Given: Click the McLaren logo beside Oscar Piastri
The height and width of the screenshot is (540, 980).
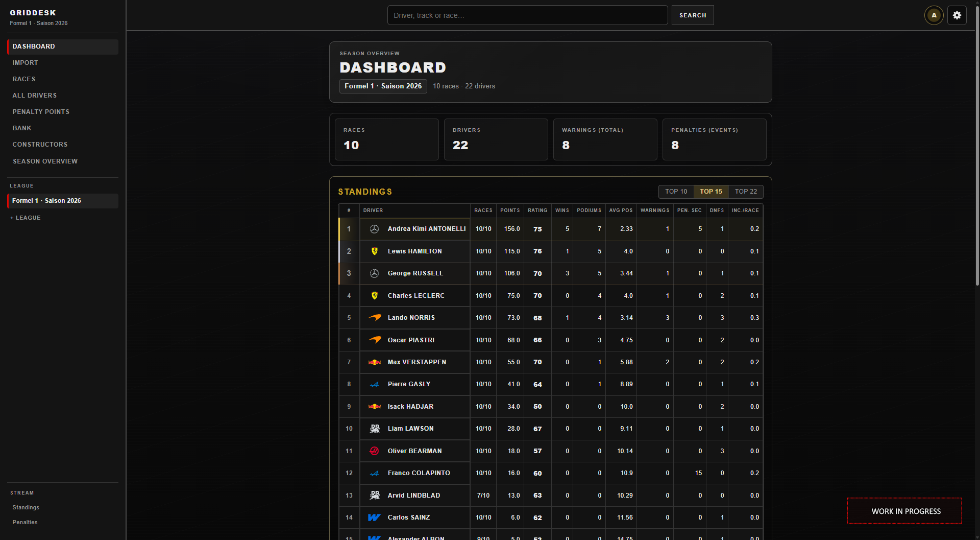Looking at the screenshot, I should pyautogui.click(x=375, y=340).
